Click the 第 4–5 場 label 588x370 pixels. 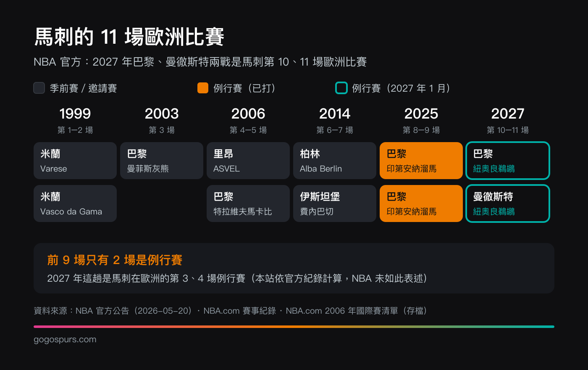tap(248, 130)
